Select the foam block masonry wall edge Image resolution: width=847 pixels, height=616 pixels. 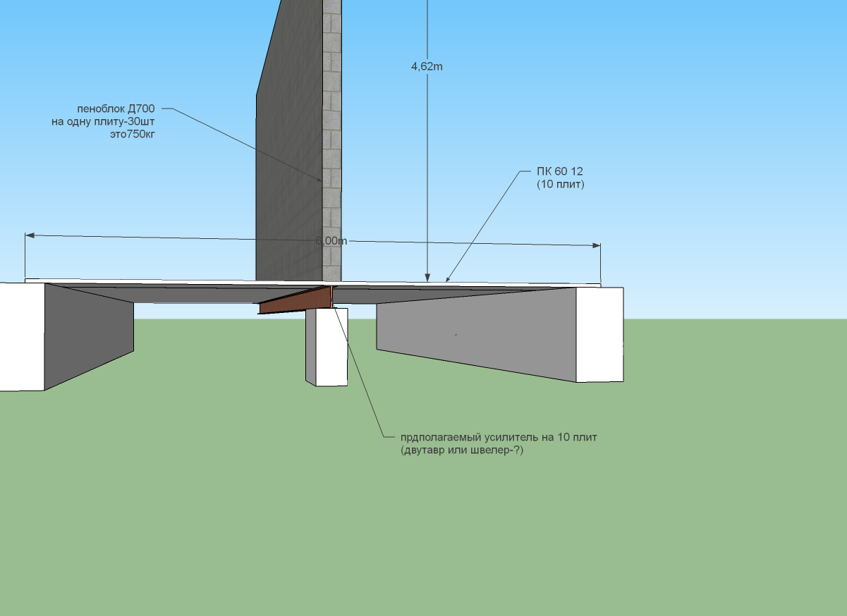tap(332, 141)
